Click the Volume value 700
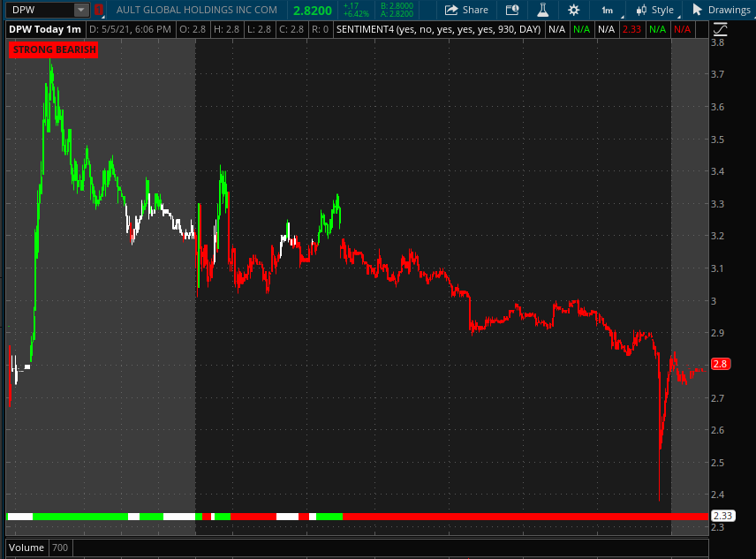 [60, 548]
